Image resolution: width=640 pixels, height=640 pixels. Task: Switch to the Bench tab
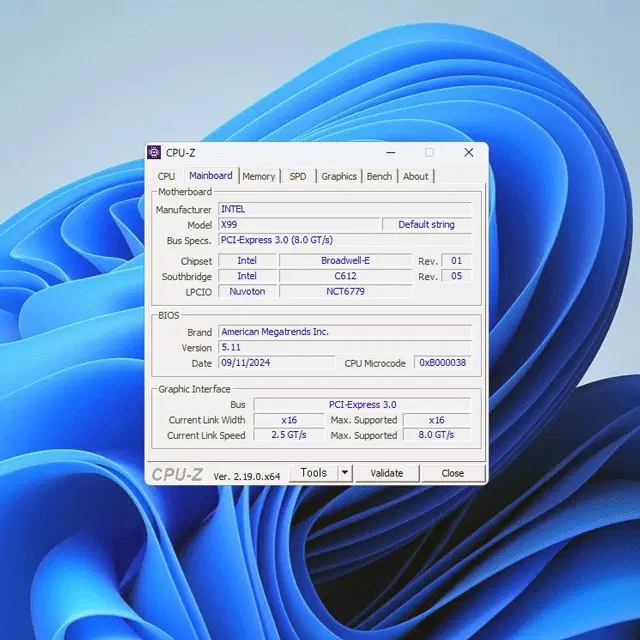[379, 176]
